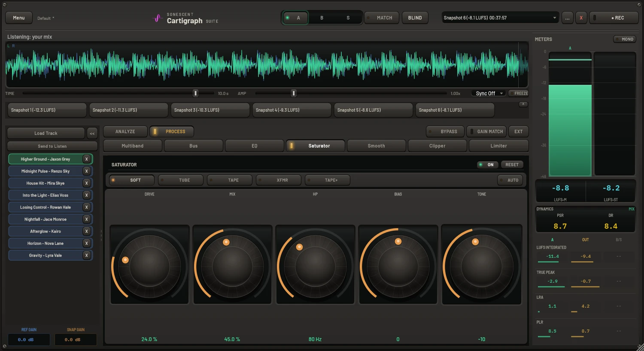Toggle the BYPASS switch

point(445,131)
